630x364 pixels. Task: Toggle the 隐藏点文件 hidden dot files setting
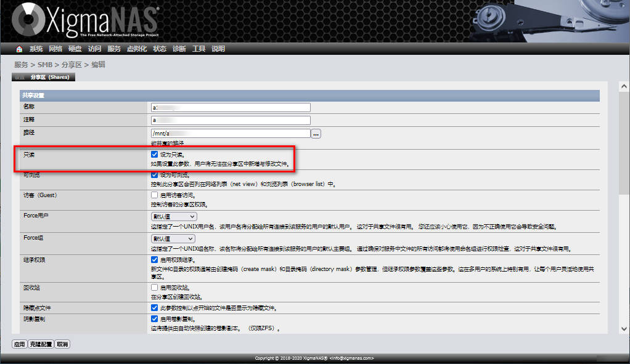pos(155,308)
